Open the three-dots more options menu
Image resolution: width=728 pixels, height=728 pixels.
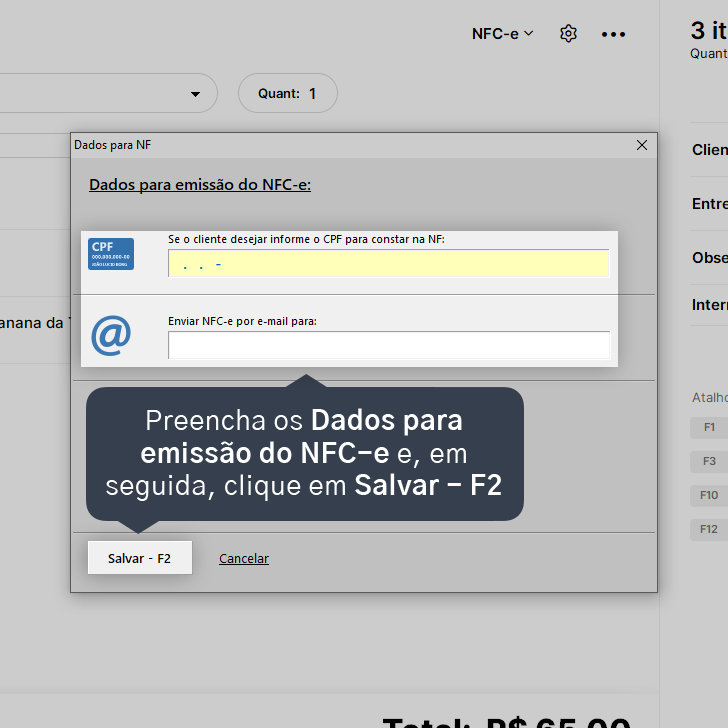point(613,34)
